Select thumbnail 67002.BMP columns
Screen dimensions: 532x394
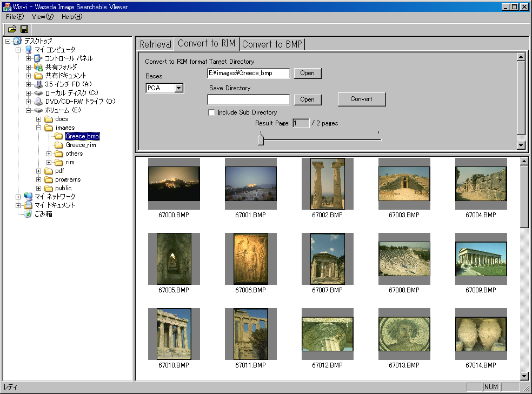pos(328,184)
